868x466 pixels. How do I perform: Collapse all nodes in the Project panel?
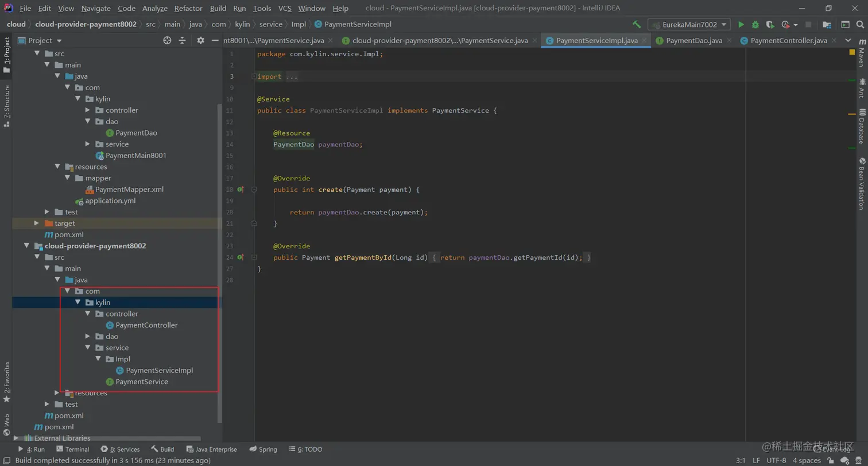coord(182,40)
